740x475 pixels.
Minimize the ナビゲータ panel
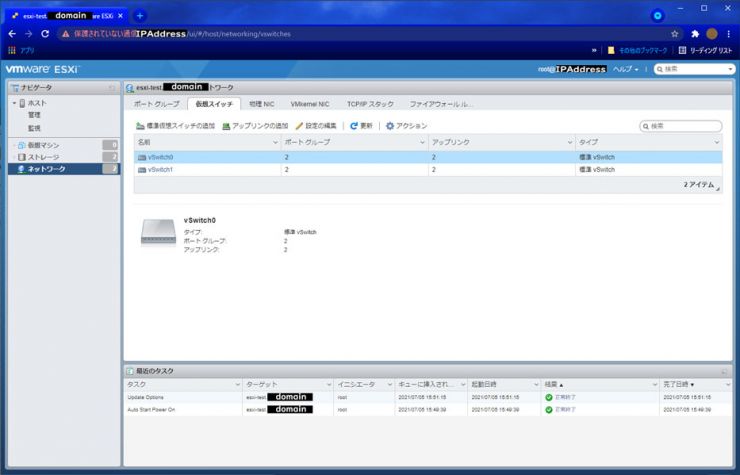(112, 88)
